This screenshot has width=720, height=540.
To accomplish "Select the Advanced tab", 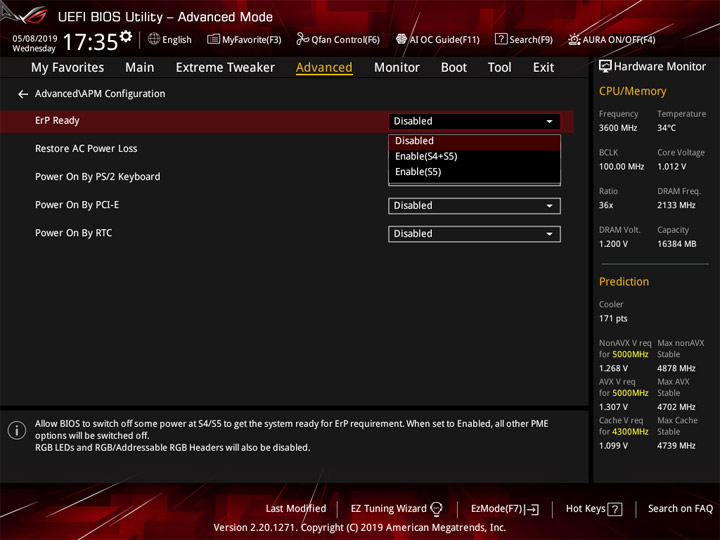I will pos(324,68).
